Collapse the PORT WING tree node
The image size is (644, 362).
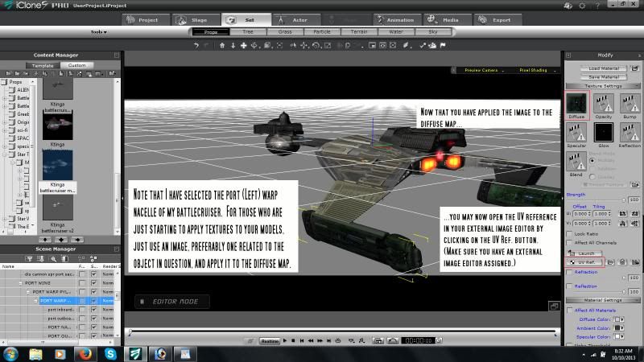tap(20, 283)
